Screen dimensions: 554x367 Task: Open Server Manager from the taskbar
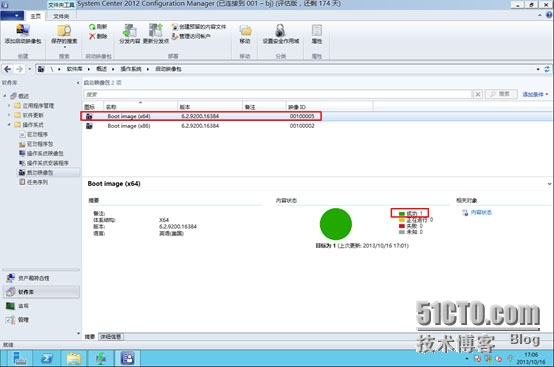pos(19,359)
